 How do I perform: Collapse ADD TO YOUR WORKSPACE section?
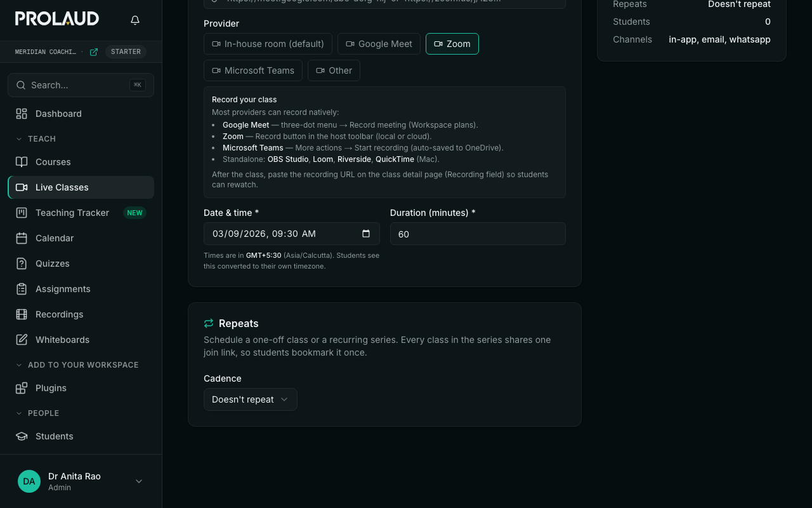pos(77,365)
